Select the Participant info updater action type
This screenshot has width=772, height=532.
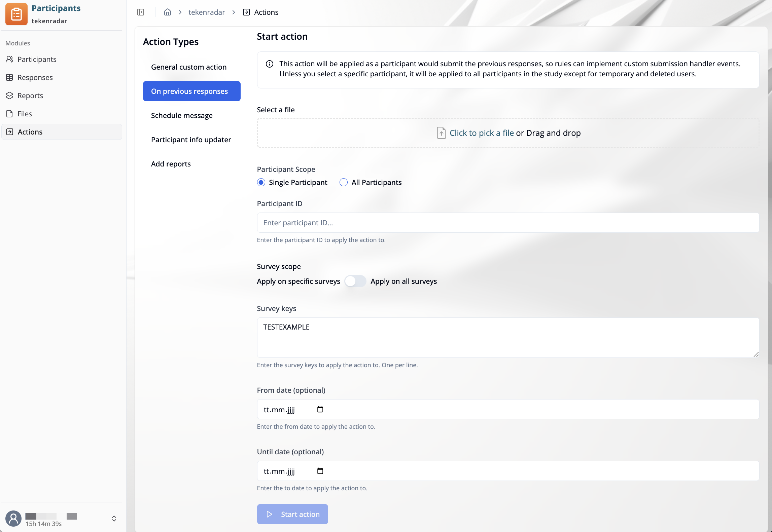tap(191, 140)
